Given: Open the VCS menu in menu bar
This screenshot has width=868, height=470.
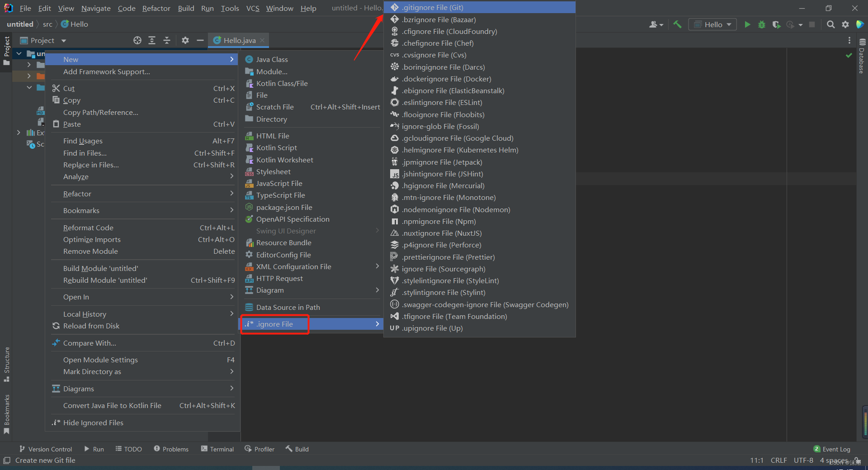Looking at the screenshot, I should (253, 8).
